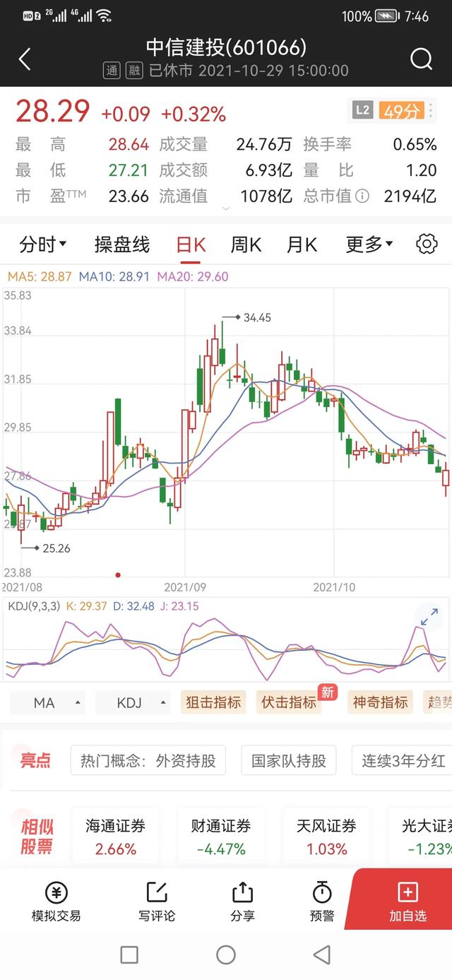Image resolution: width=452 pixels, height=980 pixels.
Task: Open the 更多 dropdown
Action: click(x=369, y=244)
